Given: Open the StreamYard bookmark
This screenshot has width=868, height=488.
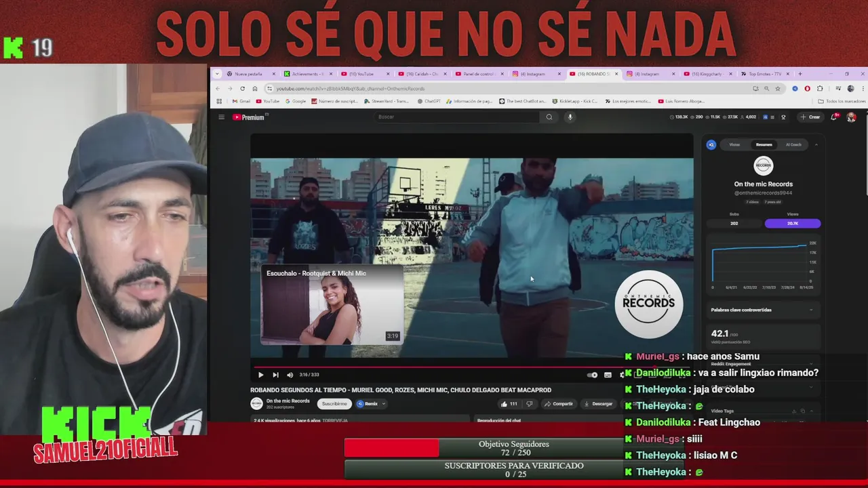Looking at the screenshot, I should coord(387,101).
